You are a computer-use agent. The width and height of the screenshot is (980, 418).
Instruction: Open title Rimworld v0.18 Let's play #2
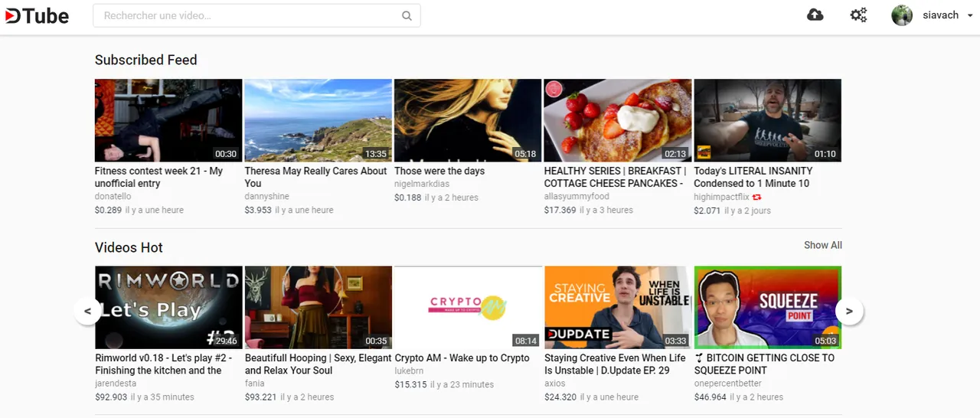click(x=164, y=364)
